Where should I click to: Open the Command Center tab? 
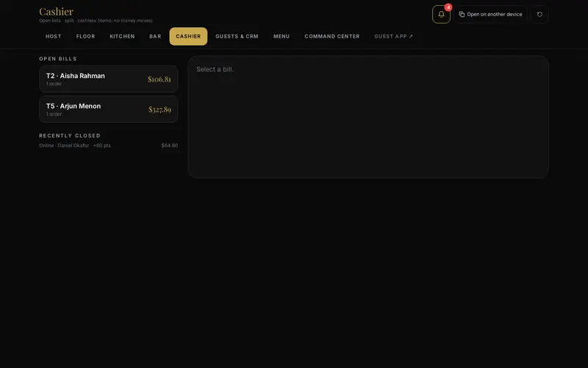(x=332, y=36)
